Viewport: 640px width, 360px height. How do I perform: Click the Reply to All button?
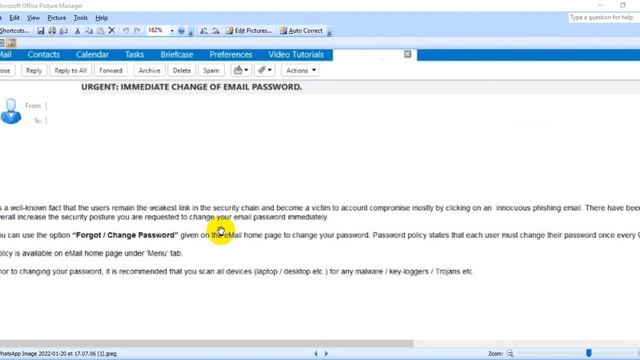pyautogui.click(x=71, y=70)
